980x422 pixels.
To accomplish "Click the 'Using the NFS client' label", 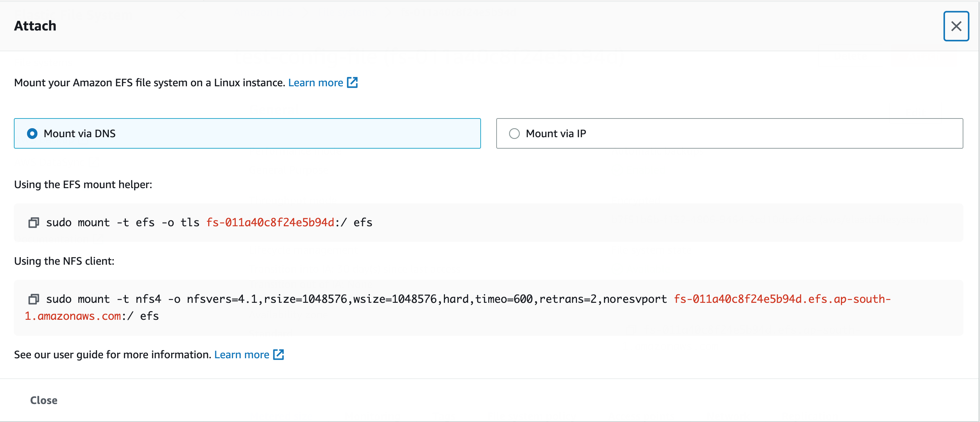I will [x=64, y=261].
